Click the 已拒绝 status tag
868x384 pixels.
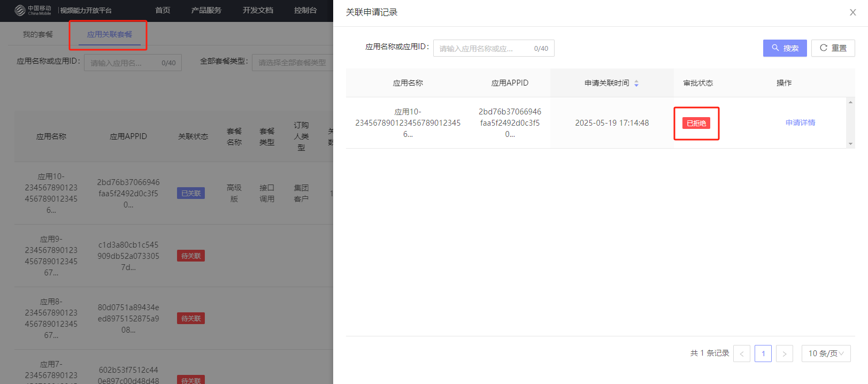pos(696,123)
